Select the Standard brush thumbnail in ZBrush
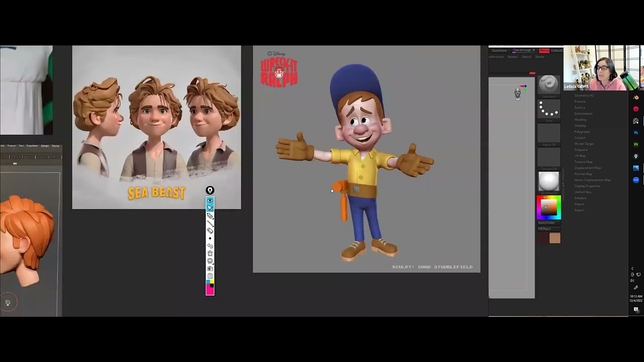The width and height of the screenshot is (644, 362). click(x=549, y=84)
